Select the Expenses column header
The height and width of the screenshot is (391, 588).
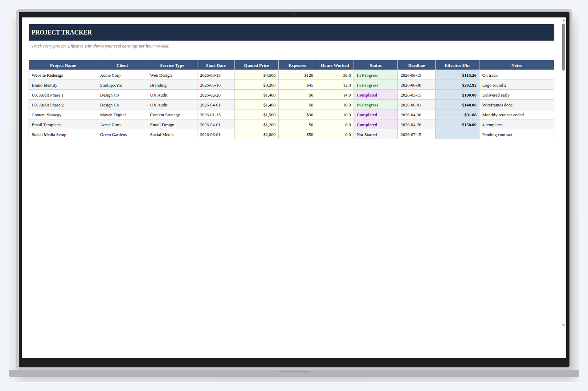[x=297, y=65]
